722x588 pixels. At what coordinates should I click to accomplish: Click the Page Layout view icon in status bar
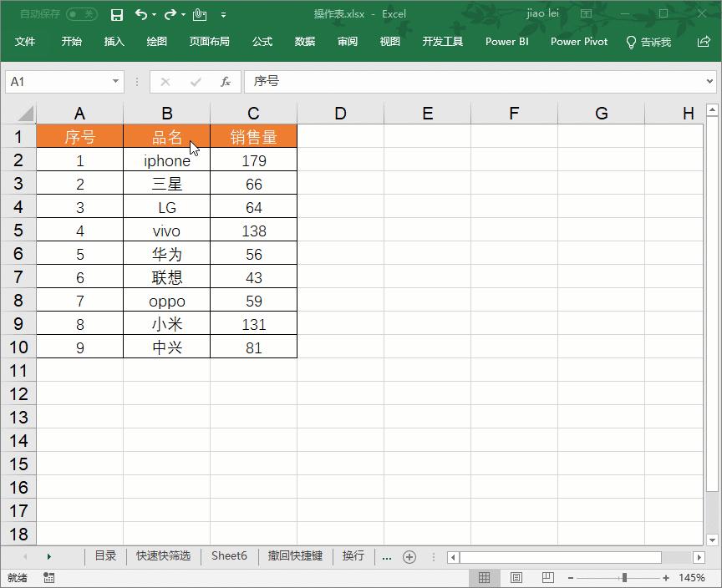(x=516, y=577)
